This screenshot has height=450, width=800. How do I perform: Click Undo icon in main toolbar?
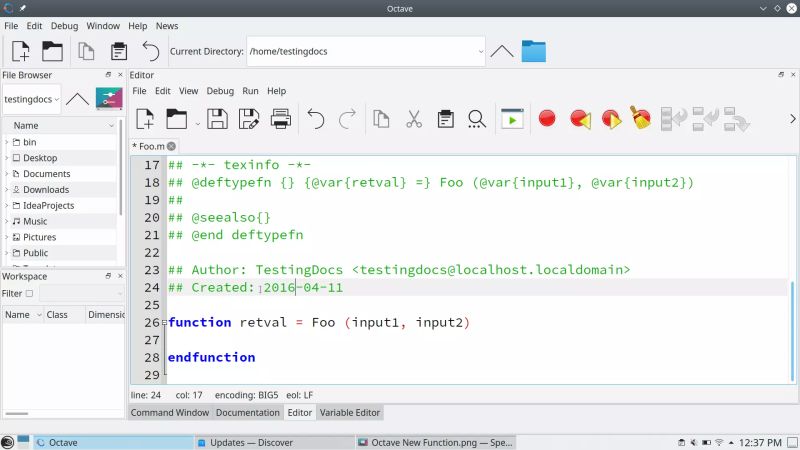pos(151,52)
